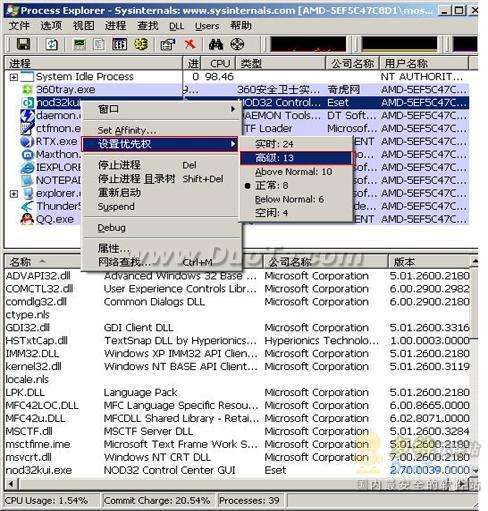The height and width of the screenshot is (511, 488).
Task: Click the RTX.exe globe icon
Action: click(27, 141)
